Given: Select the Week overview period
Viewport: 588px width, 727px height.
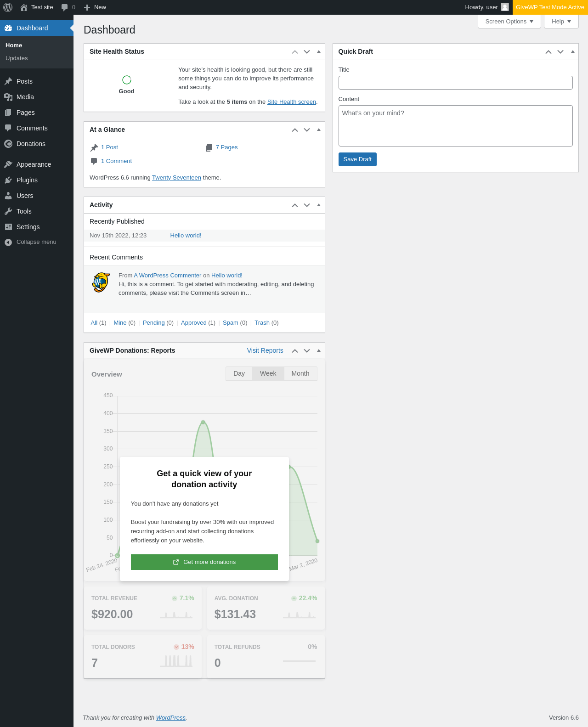Looking at the screenshot, I should [268, 374].
